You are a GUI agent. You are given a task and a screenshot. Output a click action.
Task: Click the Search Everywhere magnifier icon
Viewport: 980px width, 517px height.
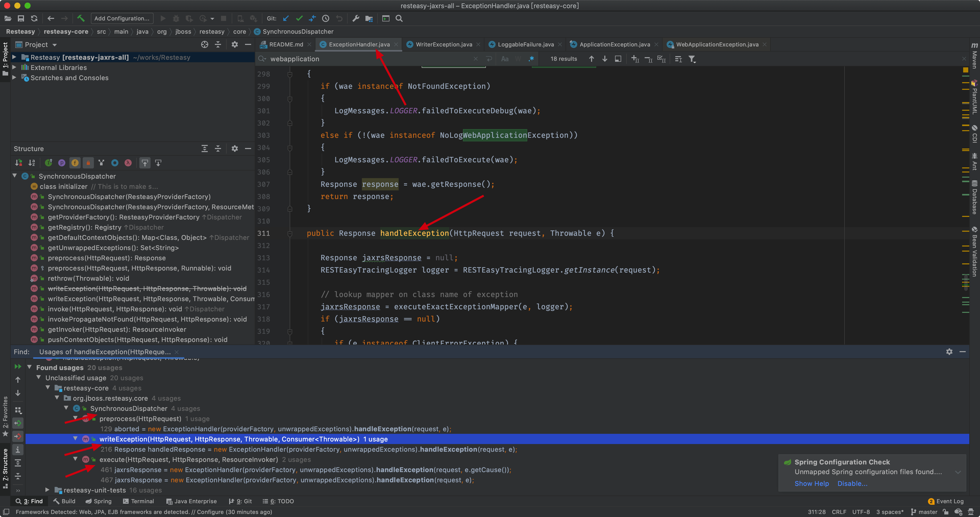coord(399,18)
